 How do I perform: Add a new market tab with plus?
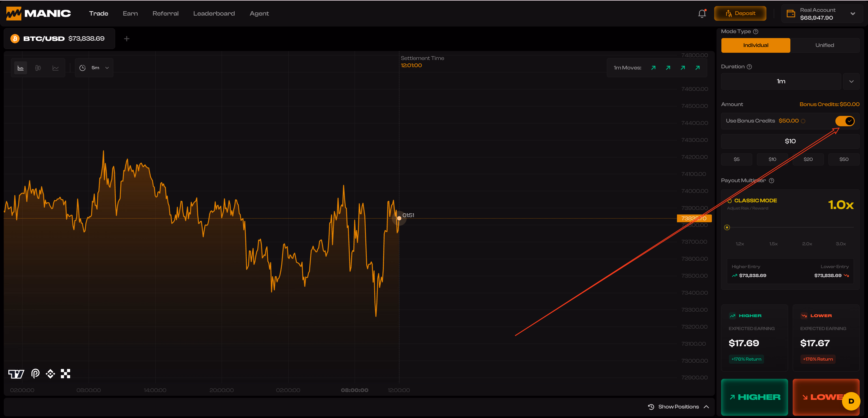coord(127,39)
